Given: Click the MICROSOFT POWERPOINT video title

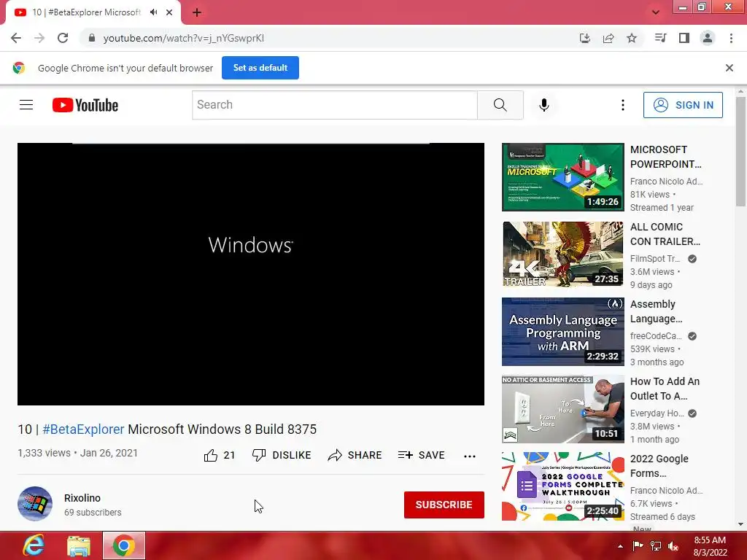Looking at the screenshot, I should (665, 157).
